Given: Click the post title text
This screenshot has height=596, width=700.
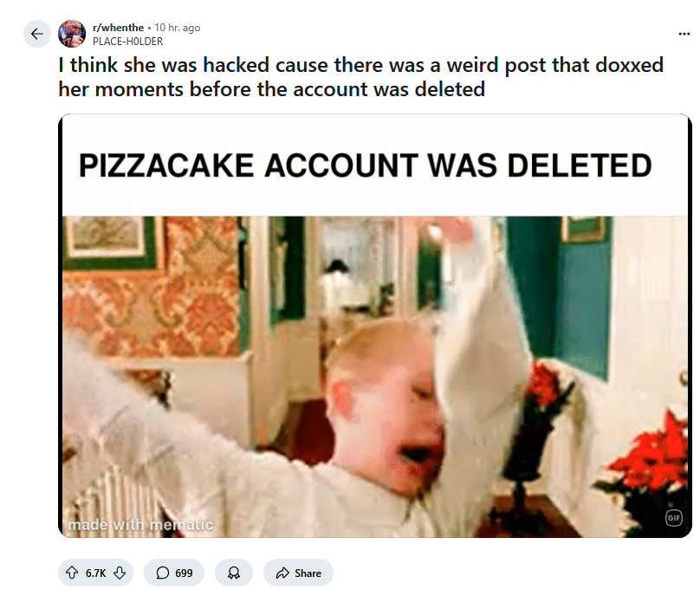Looking at the screenshot, I should (x=360, y=77).
